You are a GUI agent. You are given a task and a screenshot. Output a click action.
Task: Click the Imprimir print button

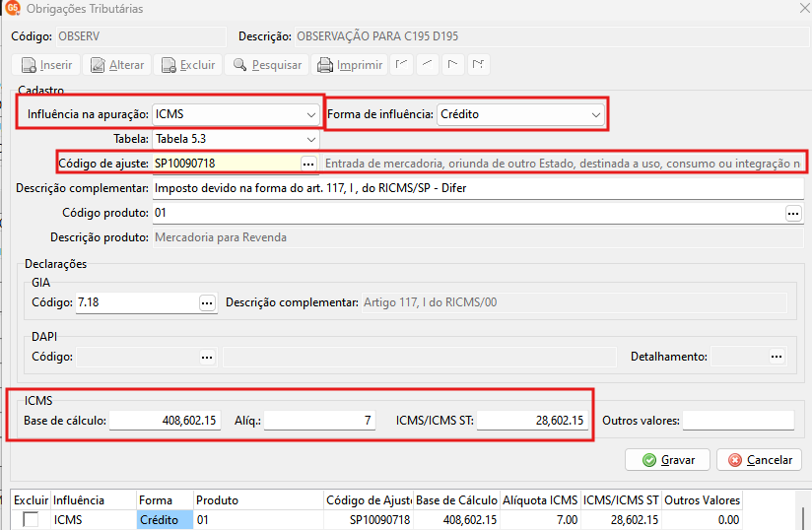click(350, 65)
